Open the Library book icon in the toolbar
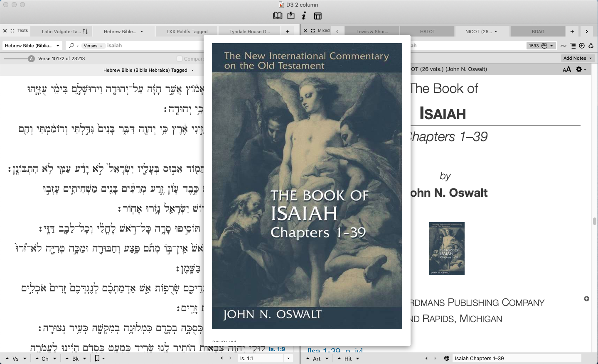This screenshot has width=598, height=364. (278, 16)
